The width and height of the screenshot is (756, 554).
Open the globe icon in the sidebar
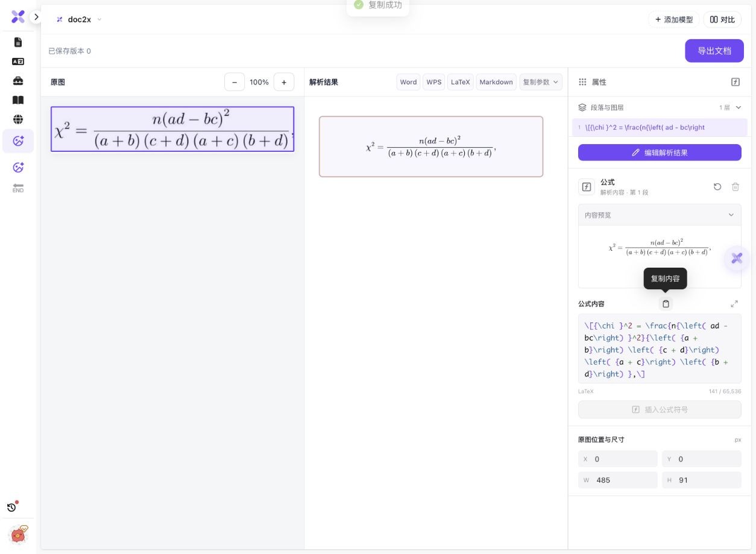[18, 119]
